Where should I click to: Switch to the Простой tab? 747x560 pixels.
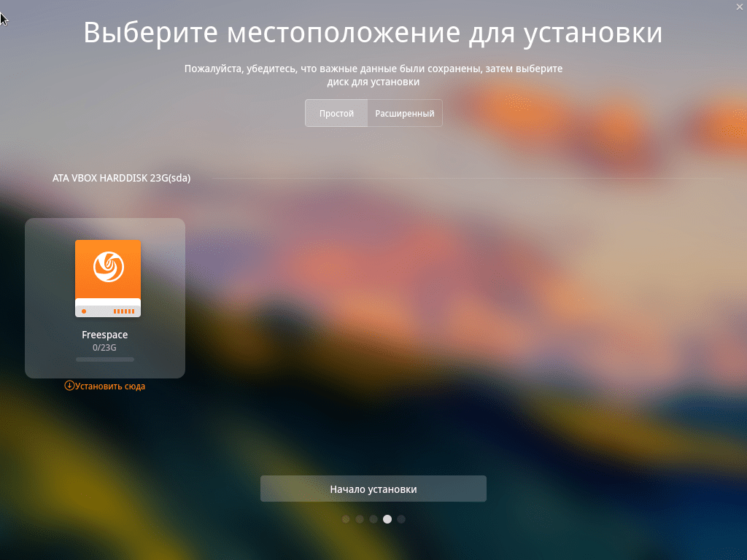(336, 113)
